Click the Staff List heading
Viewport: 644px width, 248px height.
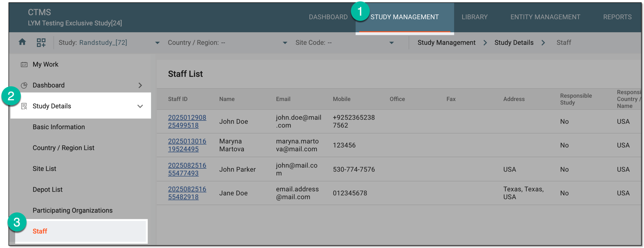coord(185,74)
